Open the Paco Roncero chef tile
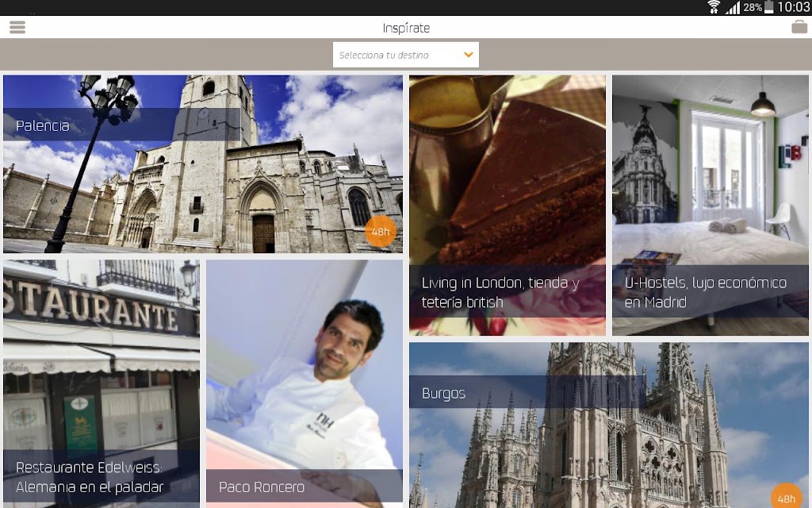The image size is (812, 508). (x=304, y=383)
